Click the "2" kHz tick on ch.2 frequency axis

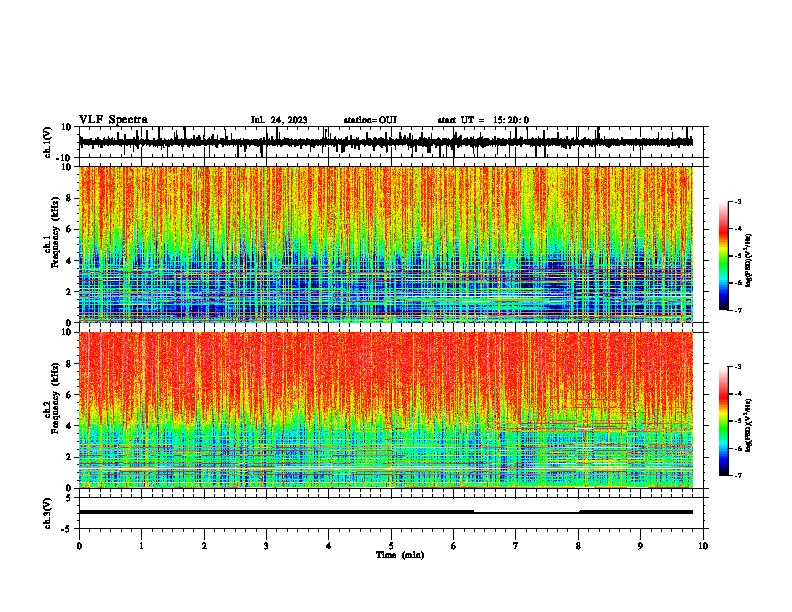click(70, 457)
